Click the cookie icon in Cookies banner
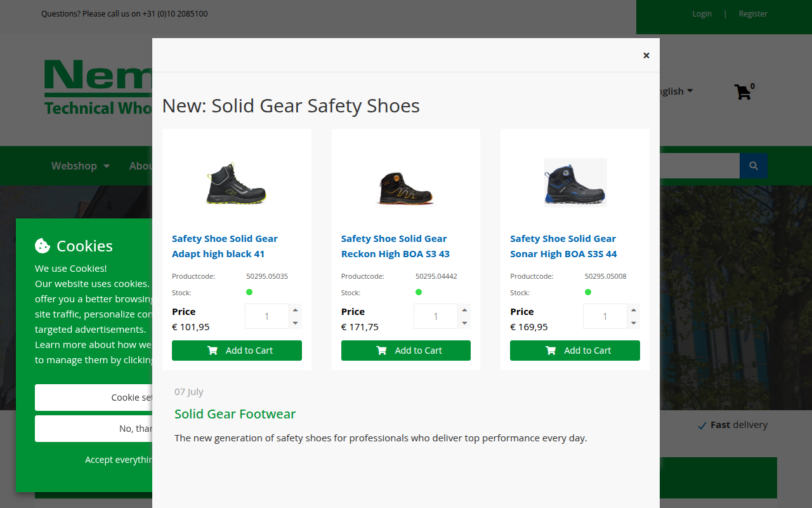 click(43, 246)
